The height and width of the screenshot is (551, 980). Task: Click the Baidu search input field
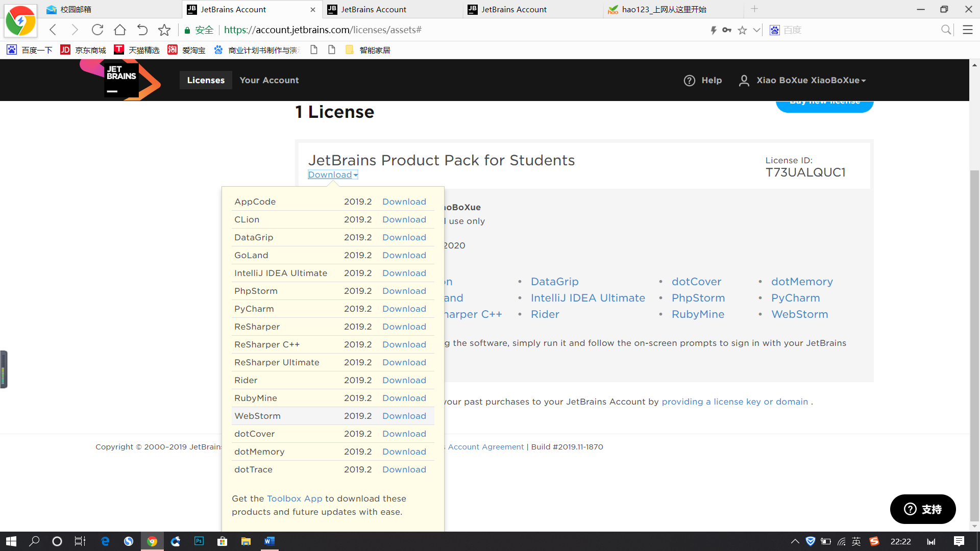(860, 30)
